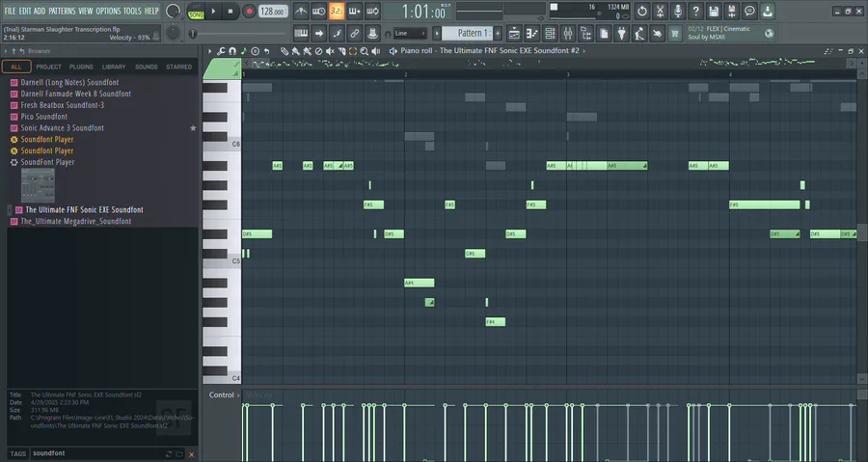Screen dimensions: 868x462
Task: Toggle the link/note grouping icon
Action: 354,34
